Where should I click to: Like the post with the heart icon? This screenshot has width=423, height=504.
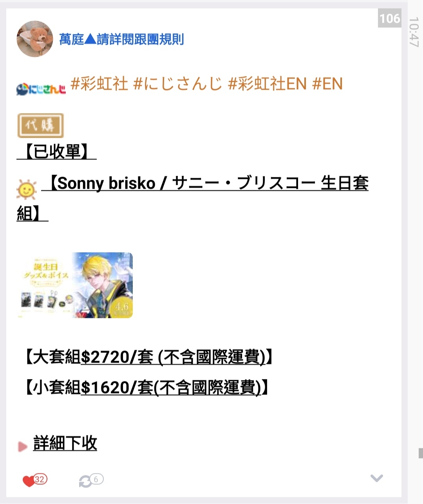tap(29, 481)
